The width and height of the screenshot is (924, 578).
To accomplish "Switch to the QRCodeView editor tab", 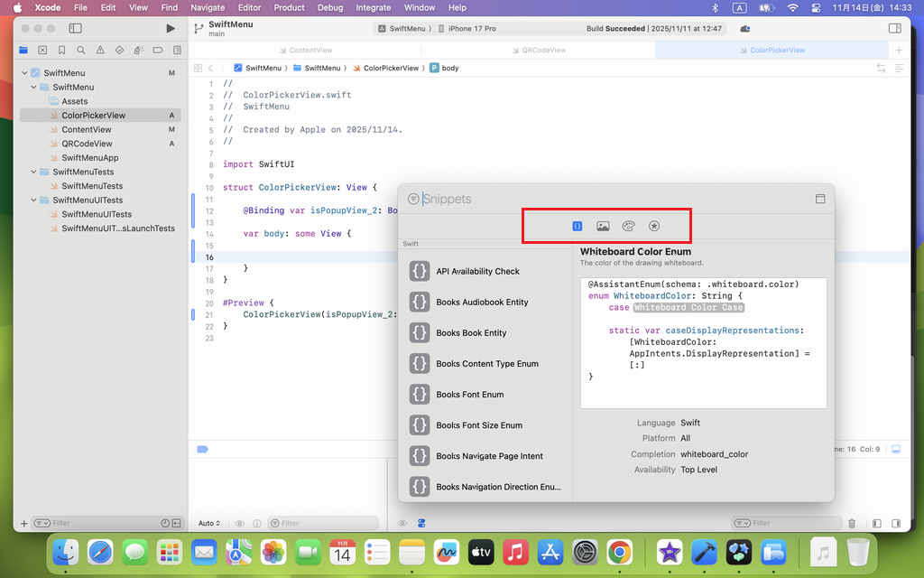I will click(x=543, y=51).
